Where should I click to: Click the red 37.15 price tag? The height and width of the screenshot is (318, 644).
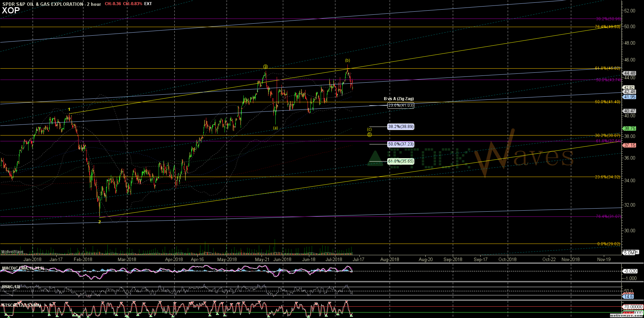(630, 145)
